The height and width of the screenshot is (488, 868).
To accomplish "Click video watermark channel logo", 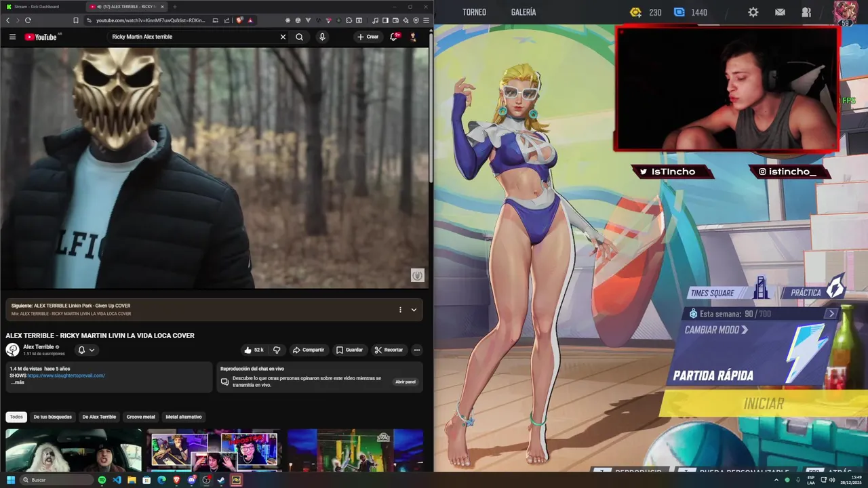I will click(417, 275).
